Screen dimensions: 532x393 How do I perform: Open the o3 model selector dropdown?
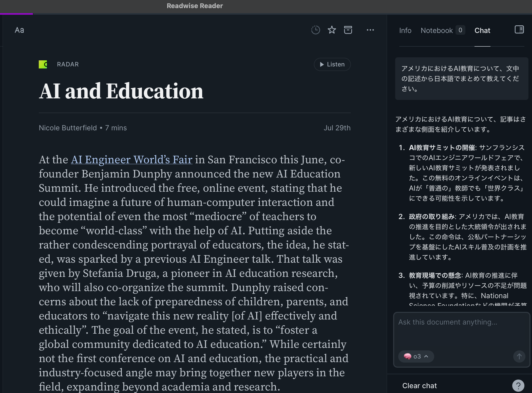click(416, 356)
